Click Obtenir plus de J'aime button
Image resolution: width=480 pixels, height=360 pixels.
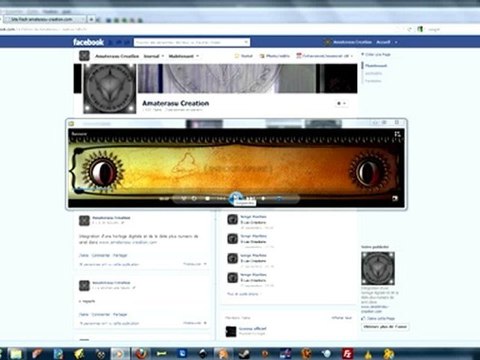tap(385, 327)
